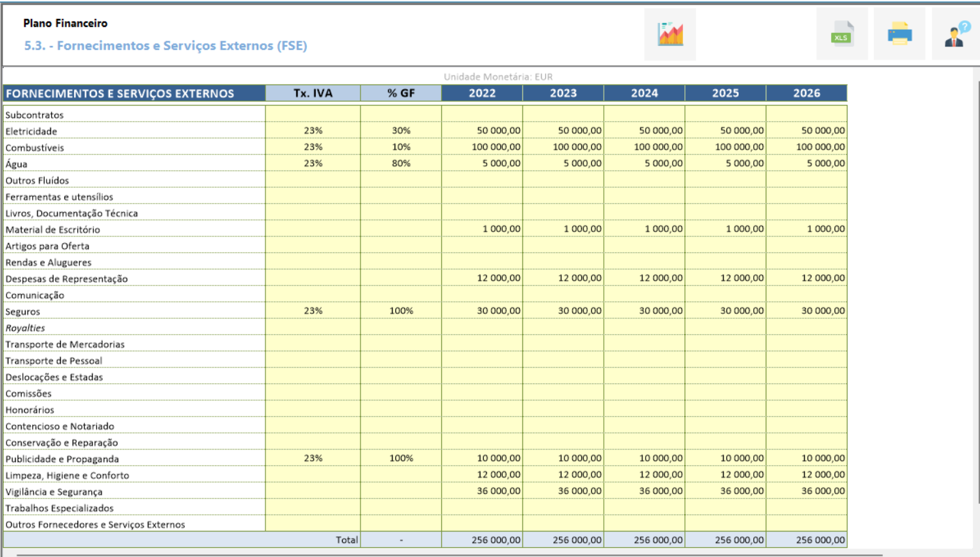Select Eletricidade 2025 value 50 000,00

726,130
